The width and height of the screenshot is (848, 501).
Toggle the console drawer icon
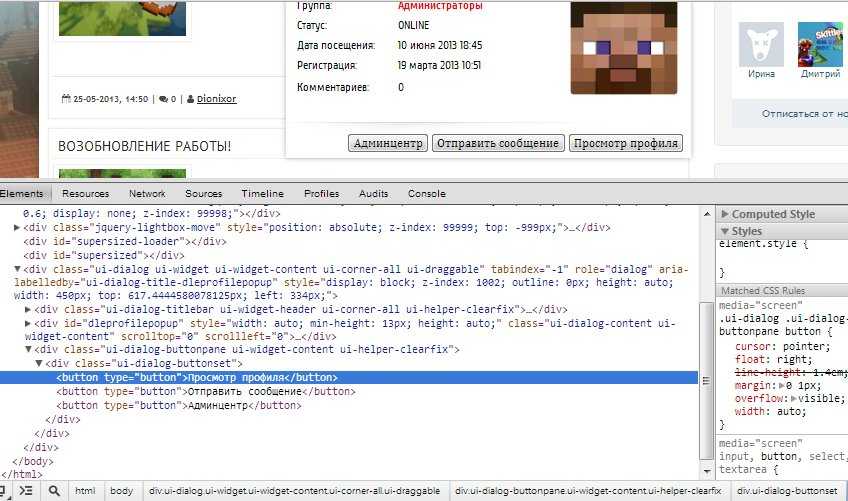25,491
